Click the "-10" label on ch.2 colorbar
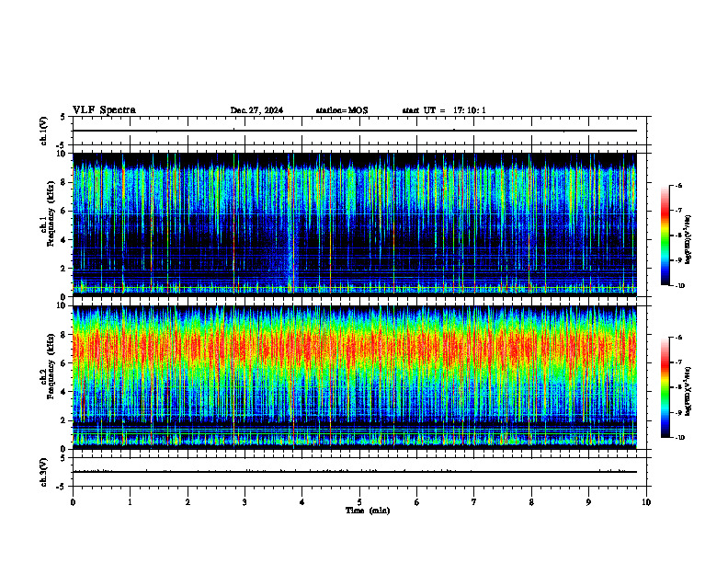 [x=679, y=438]
